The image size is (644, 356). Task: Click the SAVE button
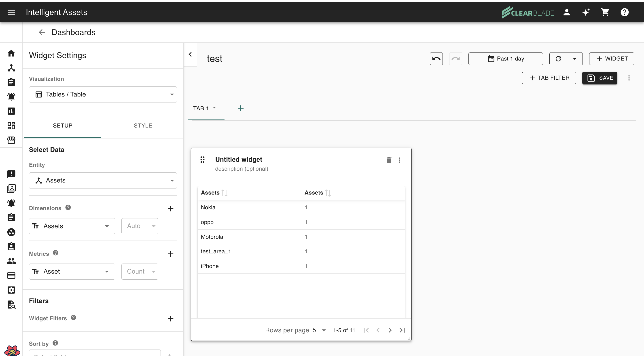600,78
